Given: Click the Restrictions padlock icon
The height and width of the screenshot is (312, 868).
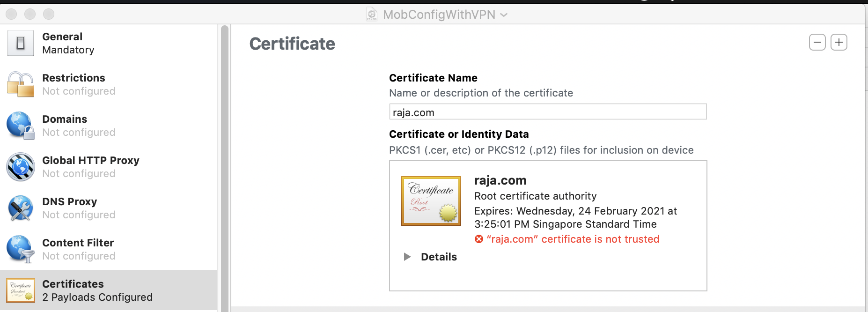Looking at the screenshot, I should coord(21,84).
